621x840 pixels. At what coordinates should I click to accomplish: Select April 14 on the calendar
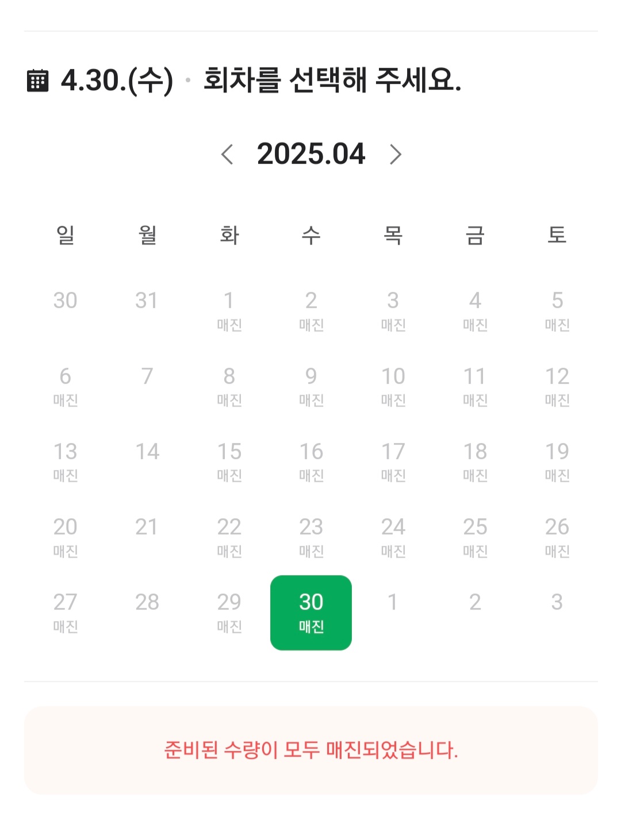point(147,452)
